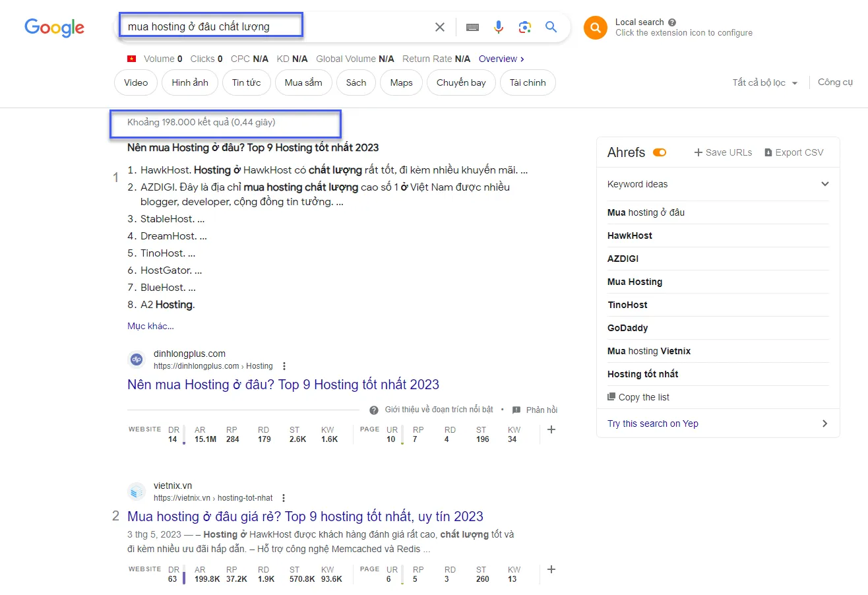868x595 pixels.
Task: Open three-dot menu for dinhlongplus.com result
Action: pos(284,366)
